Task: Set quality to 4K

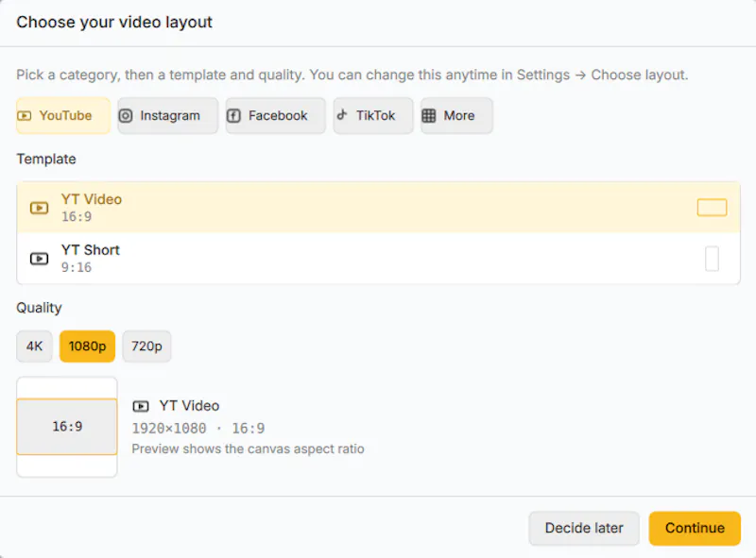Action: click(x=34, y=346)
